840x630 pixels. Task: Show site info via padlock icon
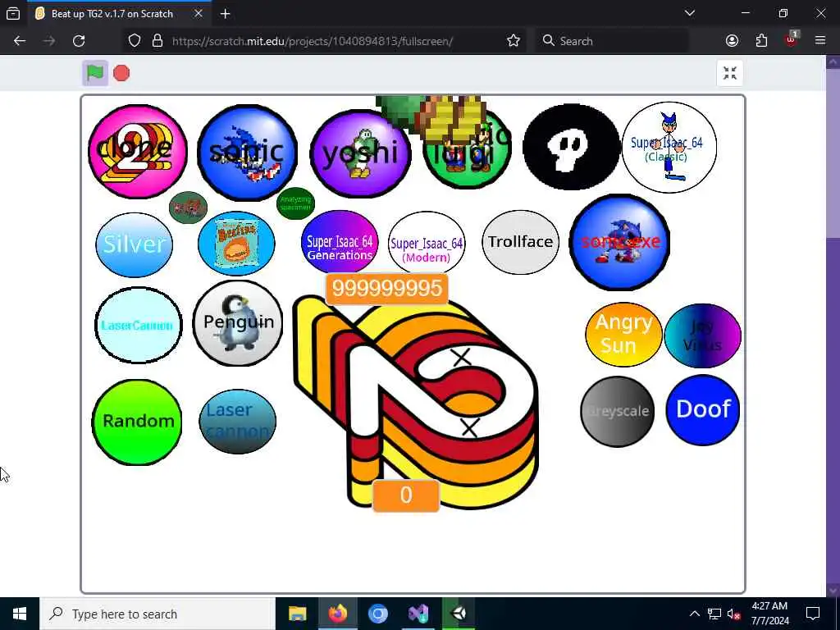(157, 41)
